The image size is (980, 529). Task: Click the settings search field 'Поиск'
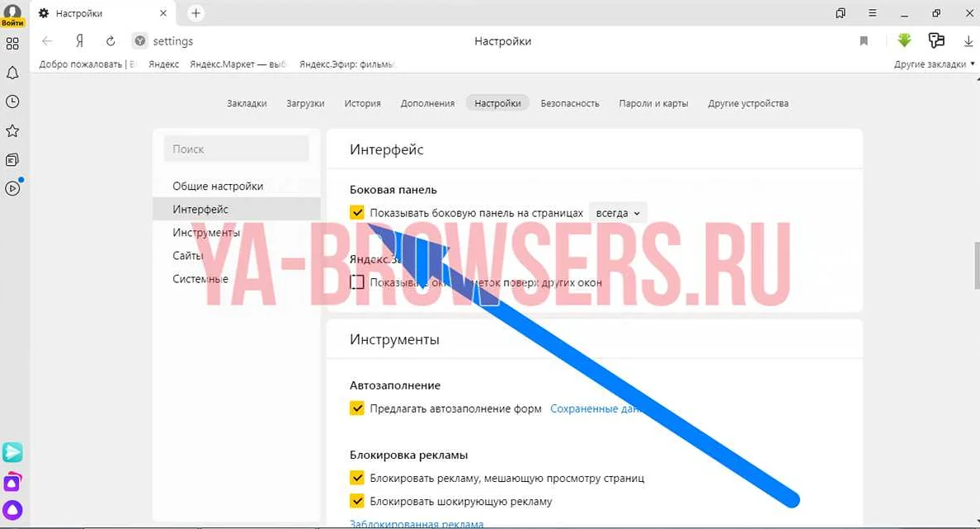pos(236,149)
